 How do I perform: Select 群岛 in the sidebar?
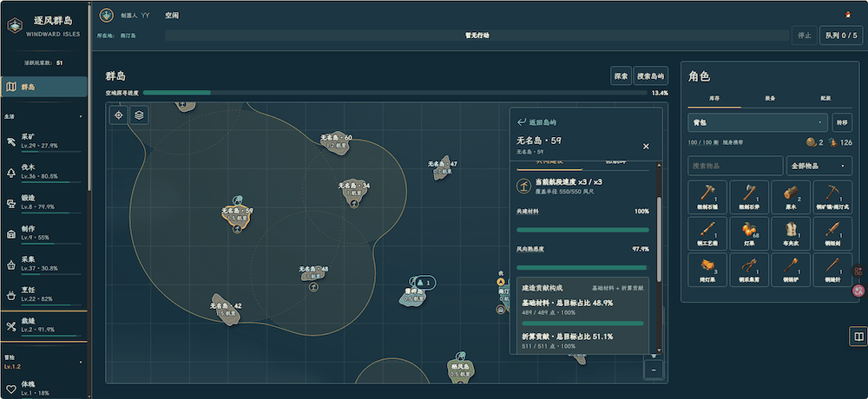click(x=44, y=87)
